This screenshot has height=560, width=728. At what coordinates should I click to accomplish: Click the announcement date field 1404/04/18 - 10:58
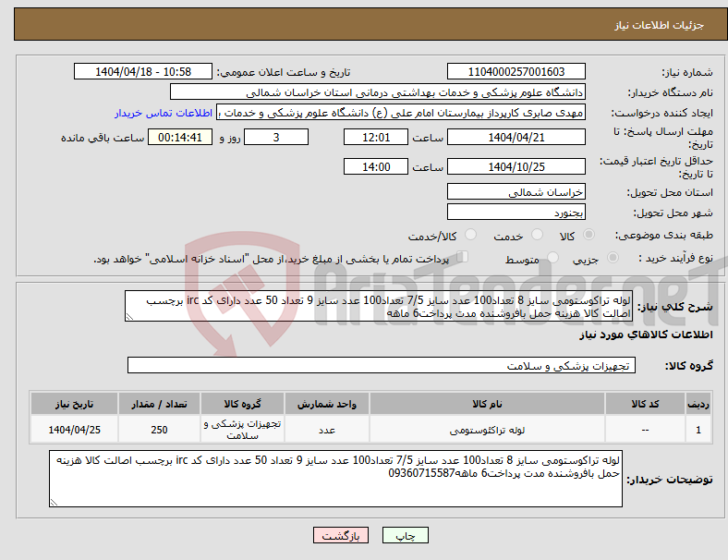[143, 71]
